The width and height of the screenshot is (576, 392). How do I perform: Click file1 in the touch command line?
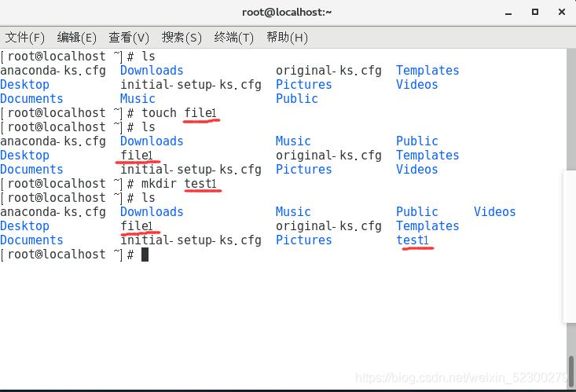tap(200, 113)
